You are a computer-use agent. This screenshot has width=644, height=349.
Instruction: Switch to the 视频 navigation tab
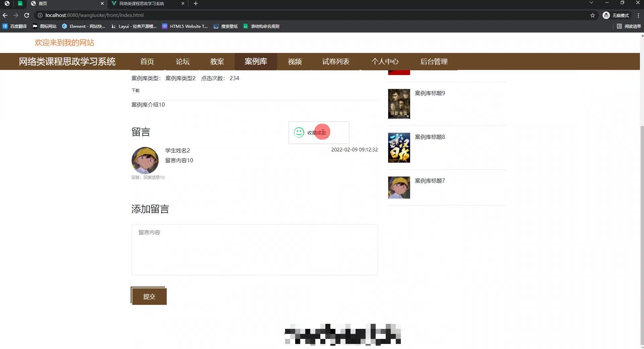tap(294, 61)
